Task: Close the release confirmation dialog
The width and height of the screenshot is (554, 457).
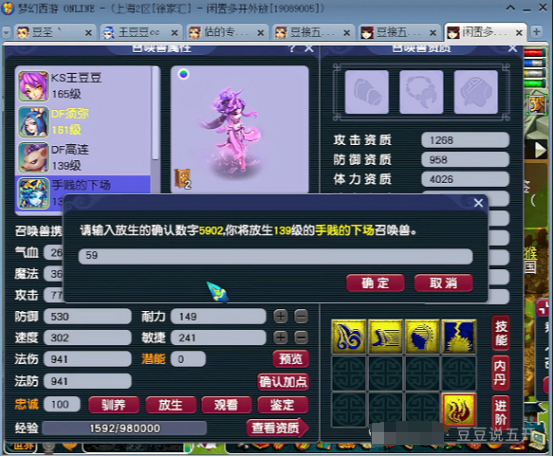Action: click(478, 203)
